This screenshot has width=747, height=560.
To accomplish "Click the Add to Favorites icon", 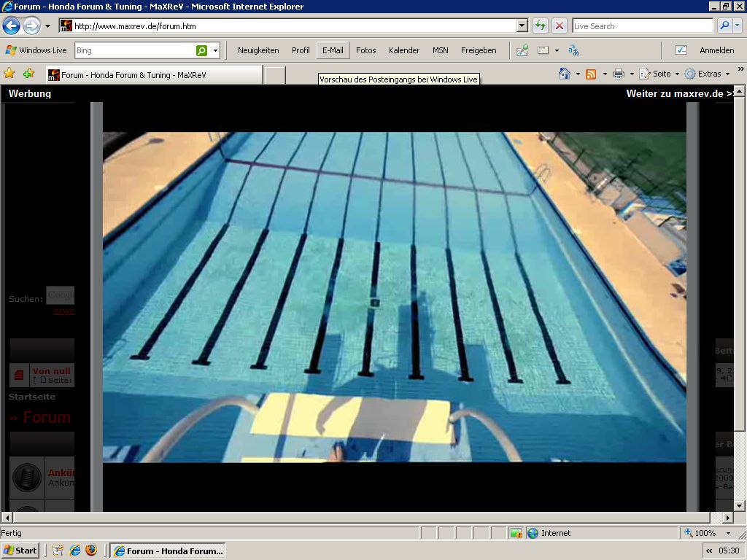I will 28,74.
